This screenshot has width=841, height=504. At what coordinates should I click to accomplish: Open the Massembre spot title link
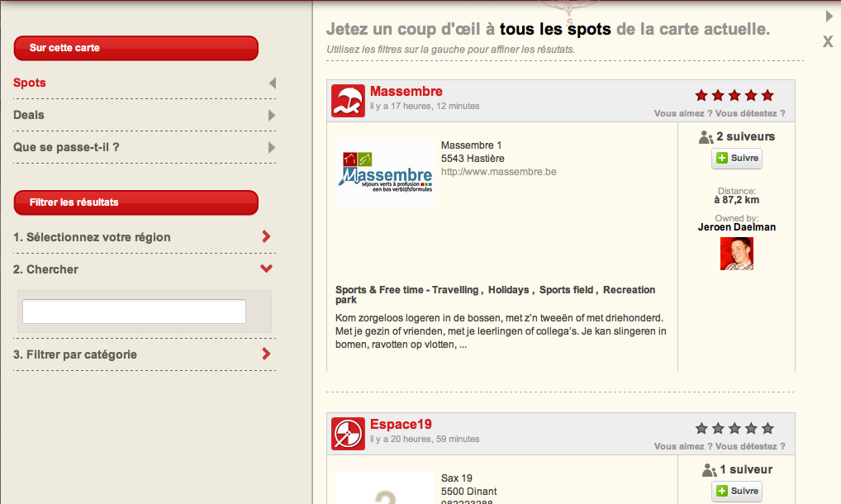[x=406, y=91]
